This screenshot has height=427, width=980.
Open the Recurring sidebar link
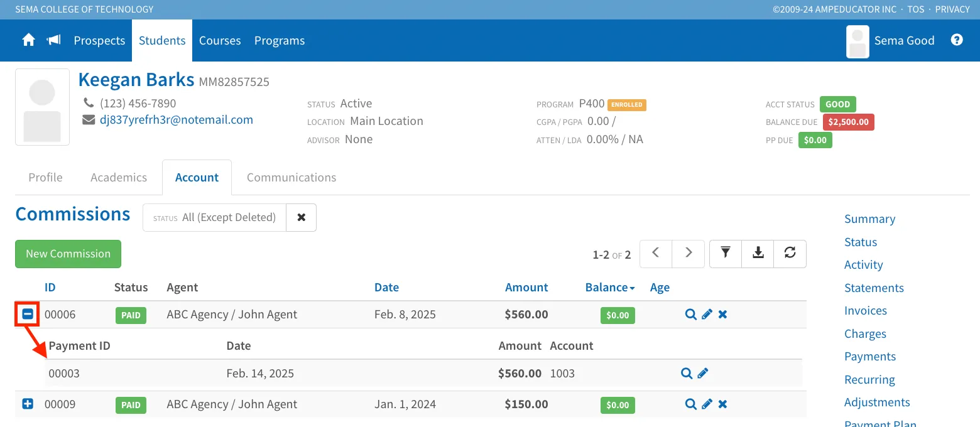869,379
